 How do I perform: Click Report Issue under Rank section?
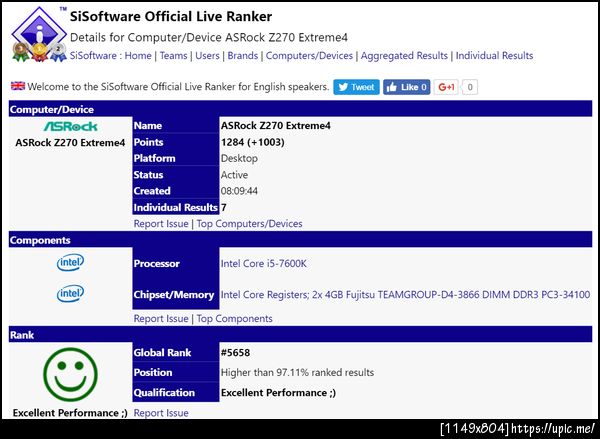[161, 413]
